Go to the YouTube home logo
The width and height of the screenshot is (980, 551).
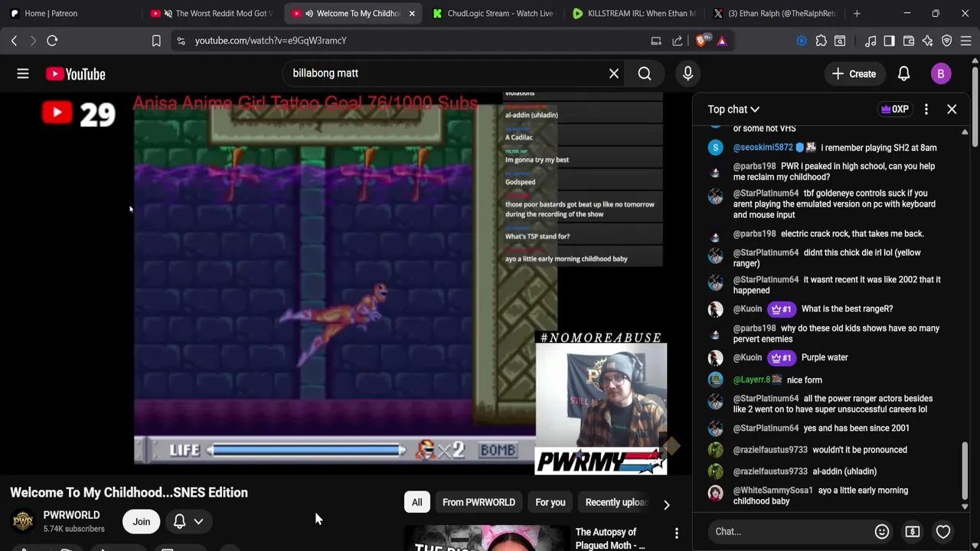click(75, 73)
